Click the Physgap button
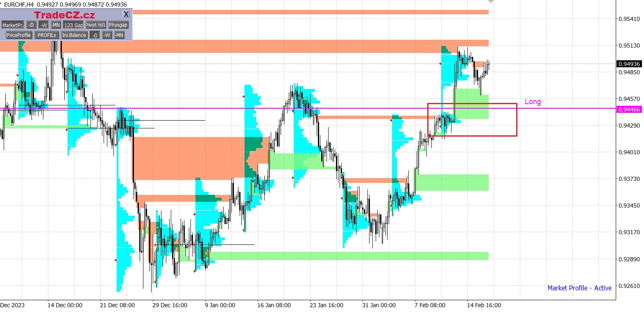The image size is (644, 315). click(118, 25)
